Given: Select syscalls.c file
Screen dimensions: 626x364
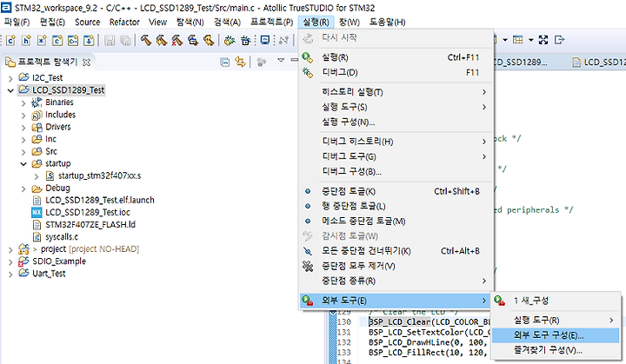Looking at the screenshot, I should [x=55, y=237].
